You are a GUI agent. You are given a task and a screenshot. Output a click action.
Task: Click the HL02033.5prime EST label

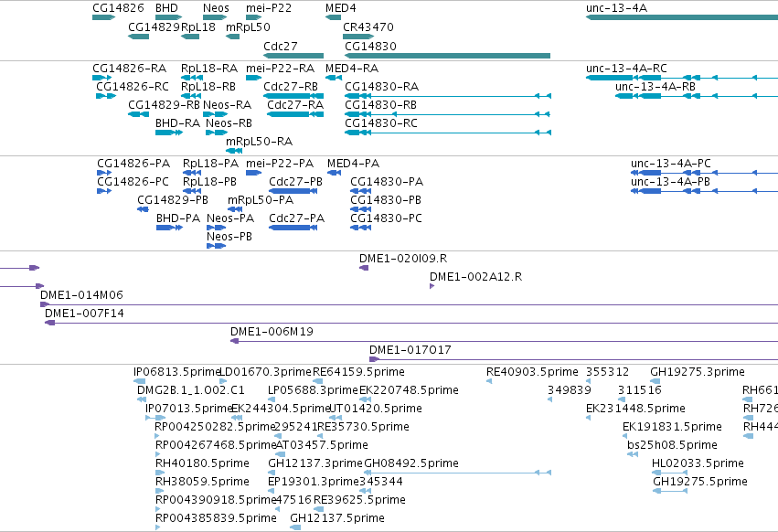pos(698,463)
